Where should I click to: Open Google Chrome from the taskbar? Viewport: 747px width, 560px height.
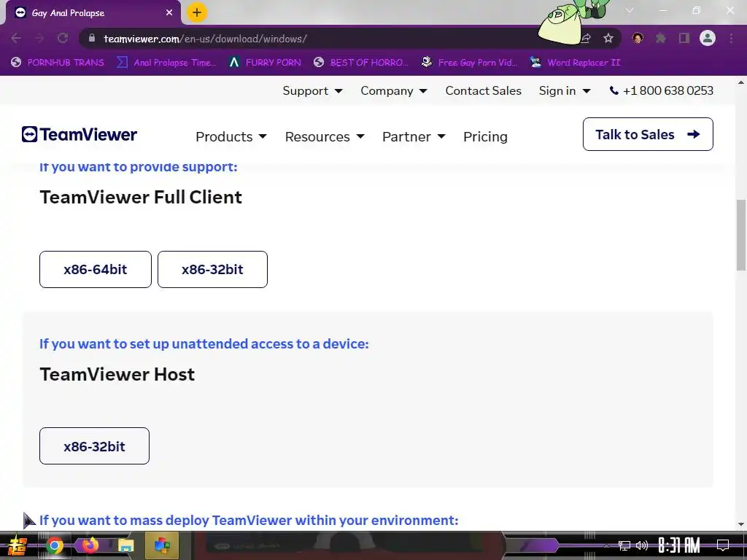pyautogui.click(x=54, y=545)
